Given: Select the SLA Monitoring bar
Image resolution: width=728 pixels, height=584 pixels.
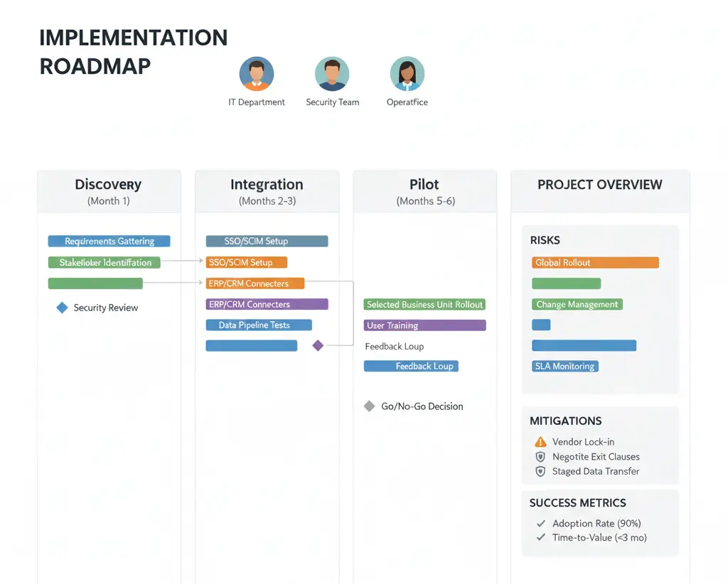Looking at the screenshot, I should (x=564, y=367).
